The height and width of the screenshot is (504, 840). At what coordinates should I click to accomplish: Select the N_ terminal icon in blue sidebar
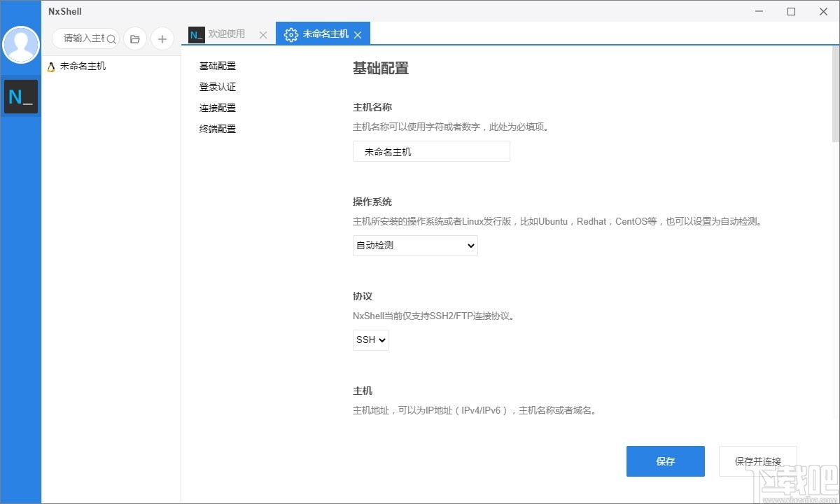[x=21, y=96]
